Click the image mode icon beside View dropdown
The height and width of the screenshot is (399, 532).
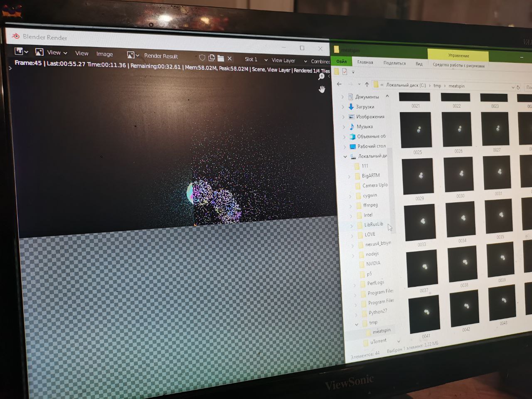(39, 52)
